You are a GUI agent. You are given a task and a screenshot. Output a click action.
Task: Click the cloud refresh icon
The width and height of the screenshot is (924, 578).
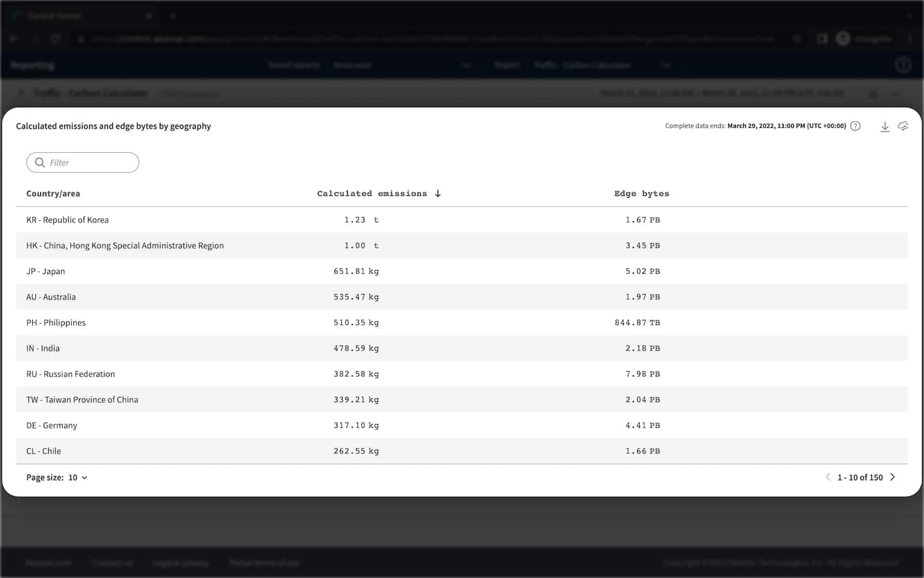(903, 127)
